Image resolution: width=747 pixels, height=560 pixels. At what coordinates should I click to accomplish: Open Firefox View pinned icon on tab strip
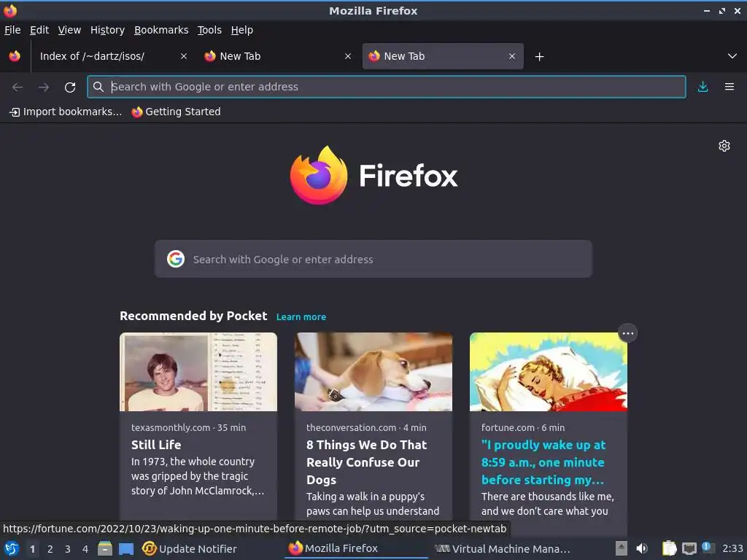pos(15,56)
